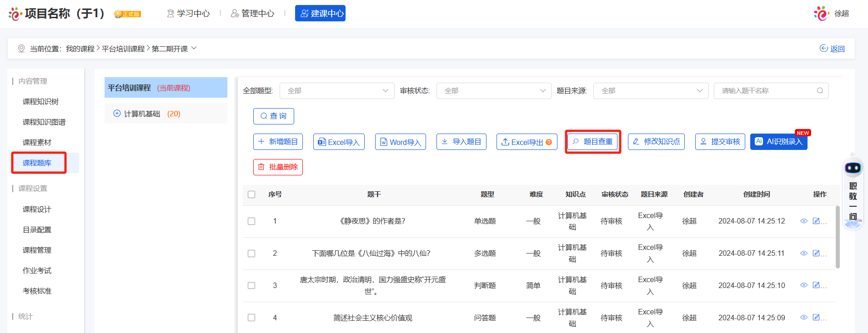Screen dimensions: 868x333
Task: Toggle the select-all header checkbox
Action: (x=251, y=194)
